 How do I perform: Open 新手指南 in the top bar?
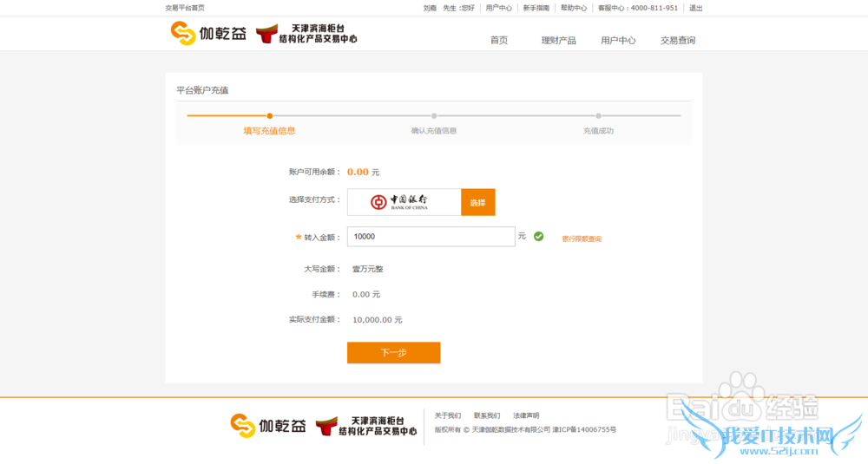536,8
